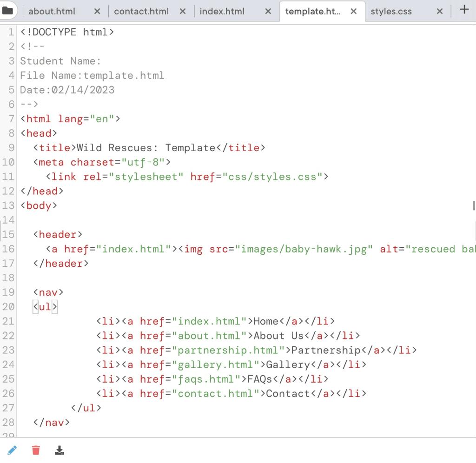
Task: Click the 'images/baby-hawk.jpg' src value
Action: [x=304, y=249]
